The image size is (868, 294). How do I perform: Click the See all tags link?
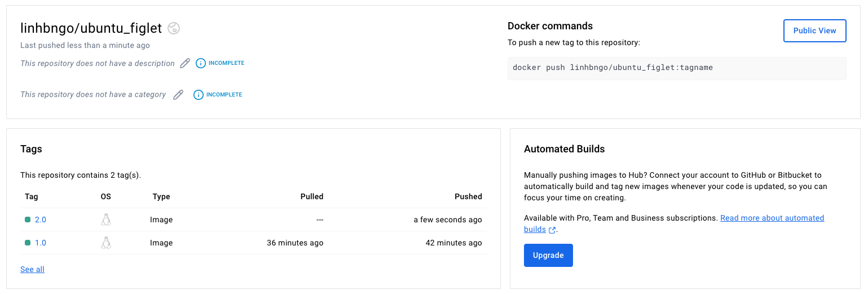tap(32, 269)
